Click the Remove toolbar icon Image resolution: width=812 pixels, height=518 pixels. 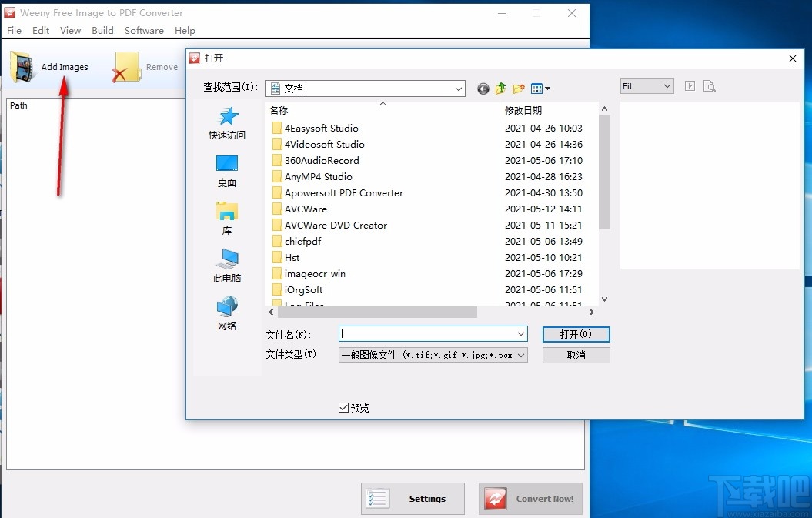pos(125,66)
